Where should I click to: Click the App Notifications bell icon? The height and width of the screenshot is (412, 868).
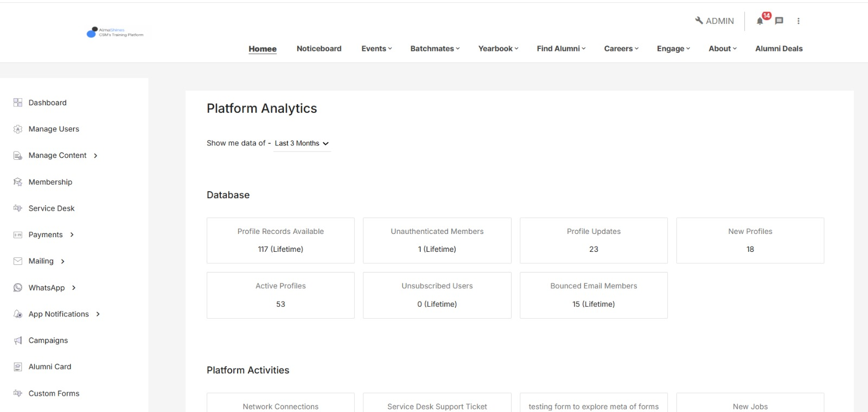click(x=18, y=314)
